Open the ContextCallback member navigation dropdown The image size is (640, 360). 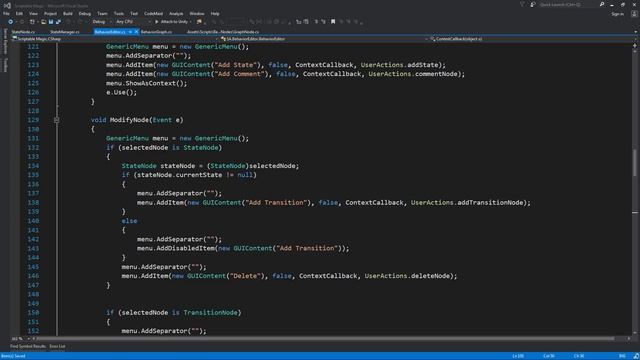[x=532, y=39]
